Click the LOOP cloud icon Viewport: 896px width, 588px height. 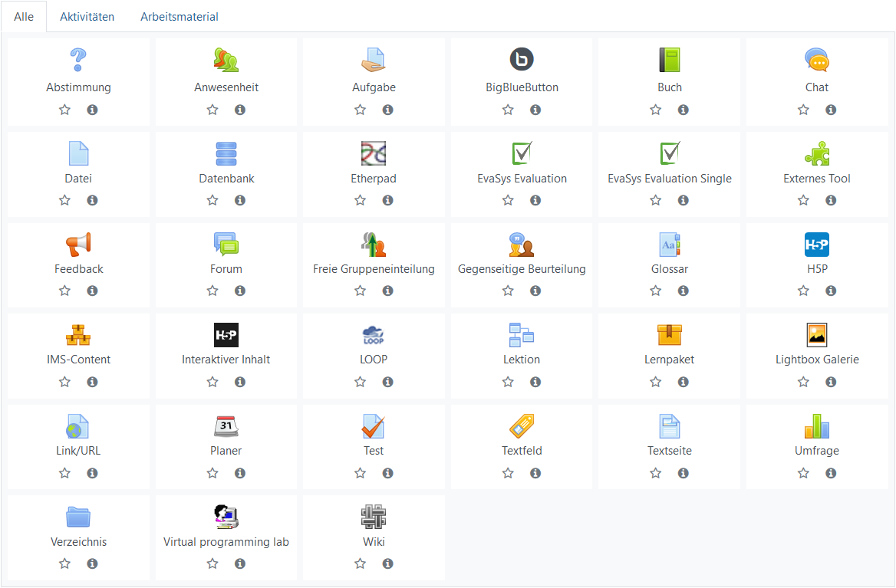click(x=374, y=335)
